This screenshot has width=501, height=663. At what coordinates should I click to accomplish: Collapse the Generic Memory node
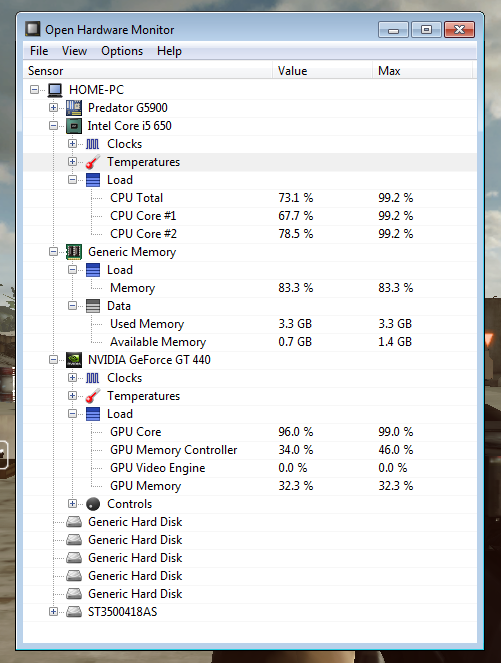coord(53,252)
